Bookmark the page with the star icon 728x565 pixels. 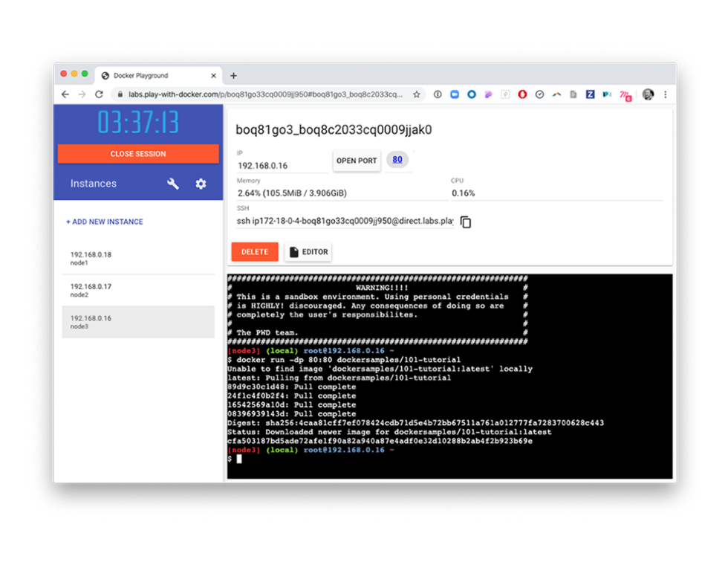pyautogui.click(x=417, y=94)
